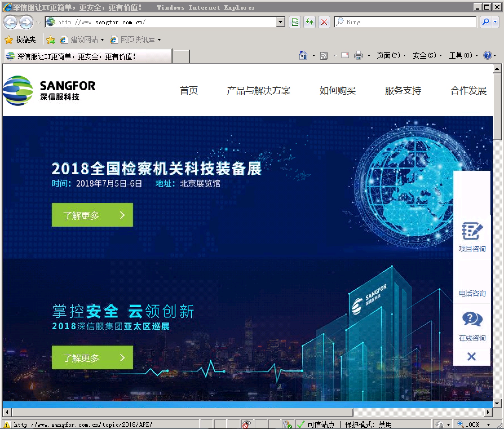Click the vertical scrollbar up arrow
Viewport: 504px width, 429px height.
497,68
